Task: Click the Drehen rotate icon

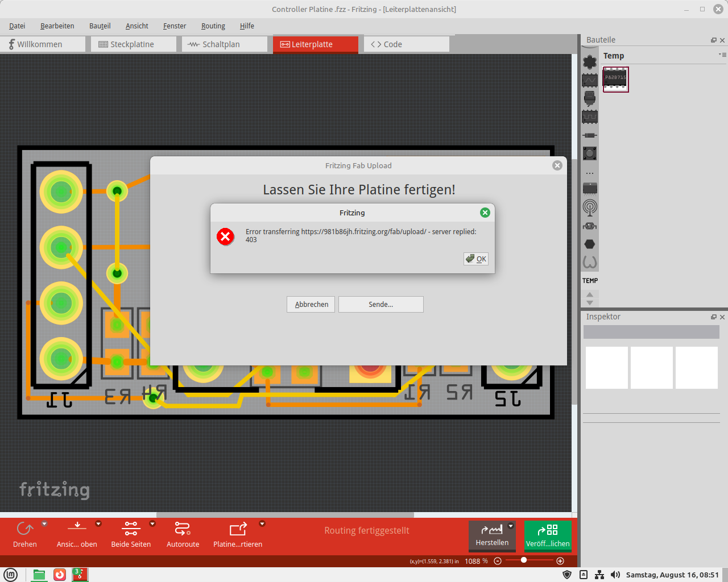Action: [25, 529]
